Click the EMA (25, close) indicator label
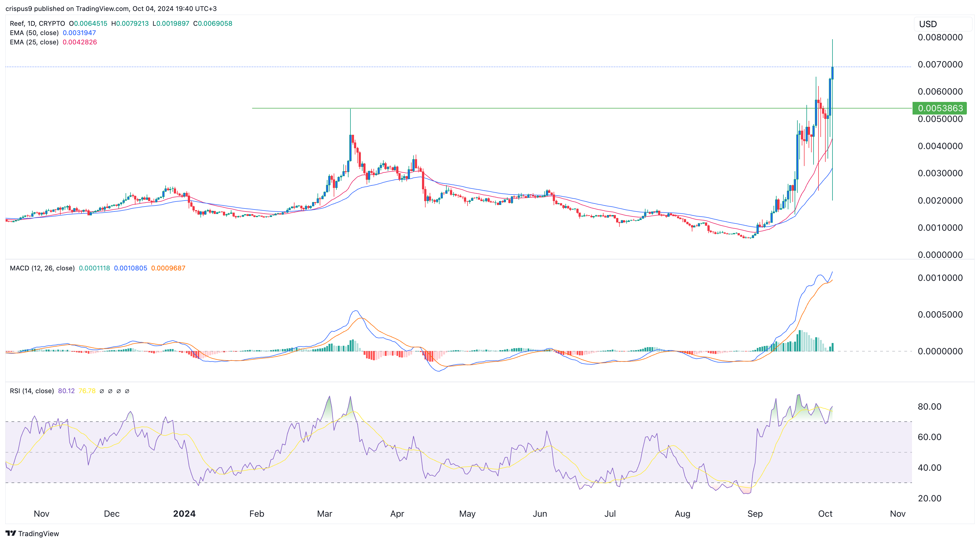980x543 pixels. [x=34, y=42]
